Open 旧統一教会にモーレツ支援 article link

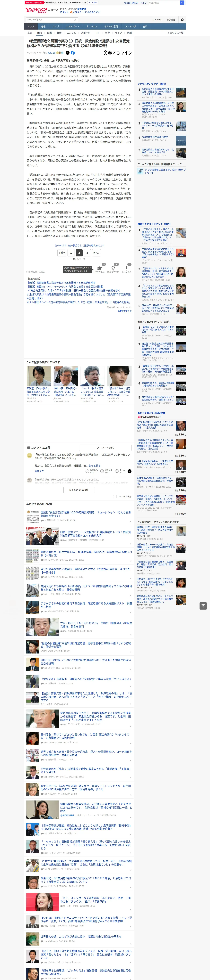click(x=96, y=534)
